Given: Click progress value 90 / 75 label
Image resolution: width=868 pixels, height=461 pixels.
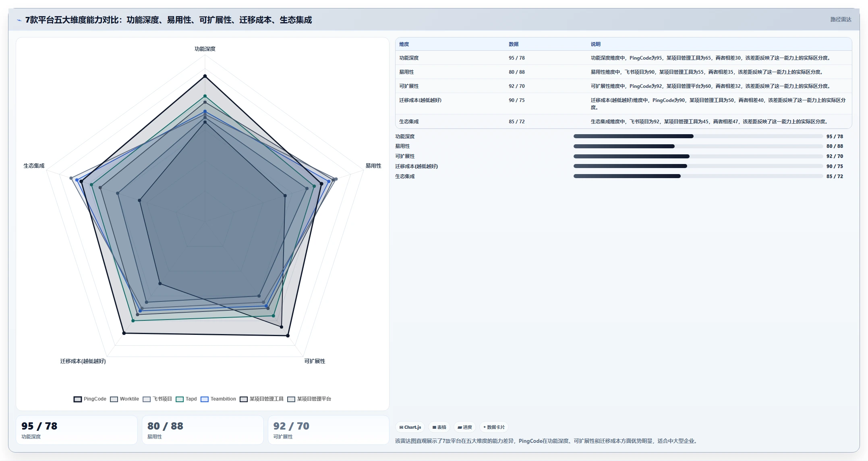Looking at the screenshot, I should point(835,166).
